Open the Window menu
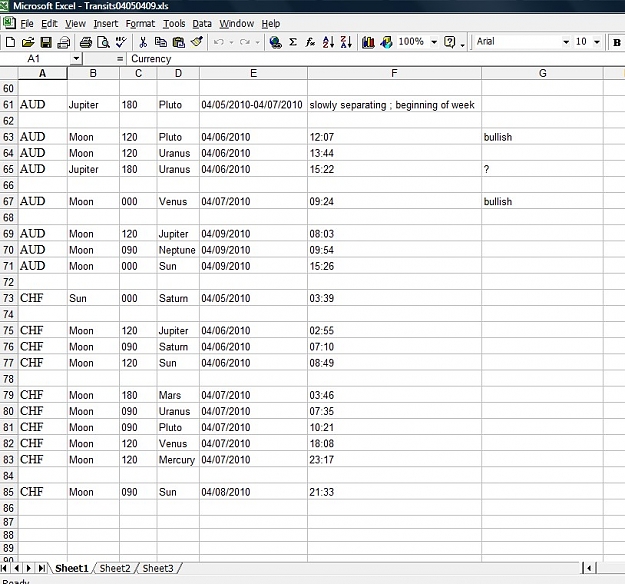This screenshot has height=584, width=625. (236, 24)
